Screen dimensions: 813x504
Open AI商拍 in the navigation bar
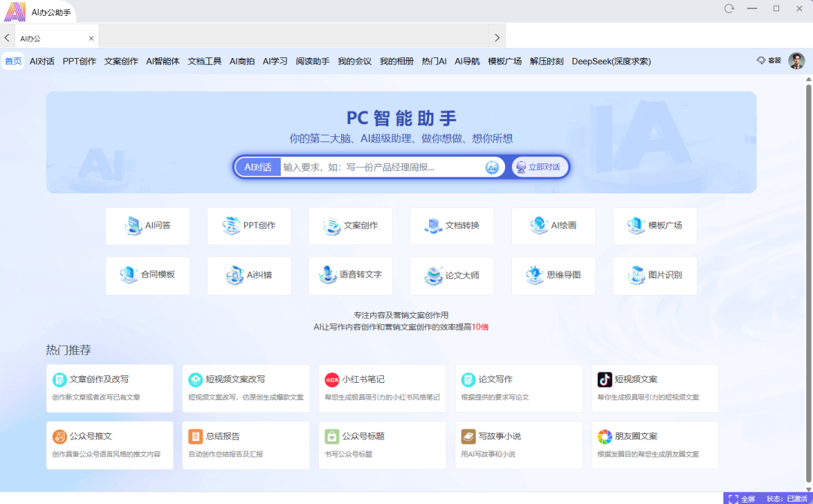coord(242,61)
